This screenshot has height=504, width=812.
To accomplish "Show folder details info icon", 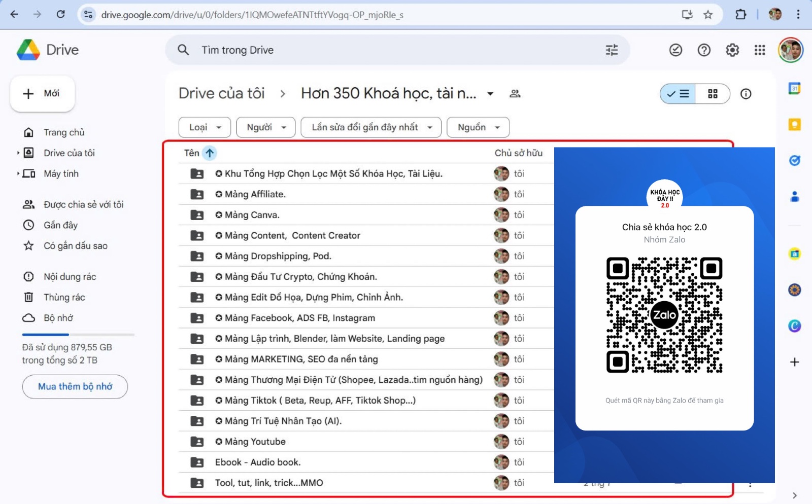I will coord(746,94).
